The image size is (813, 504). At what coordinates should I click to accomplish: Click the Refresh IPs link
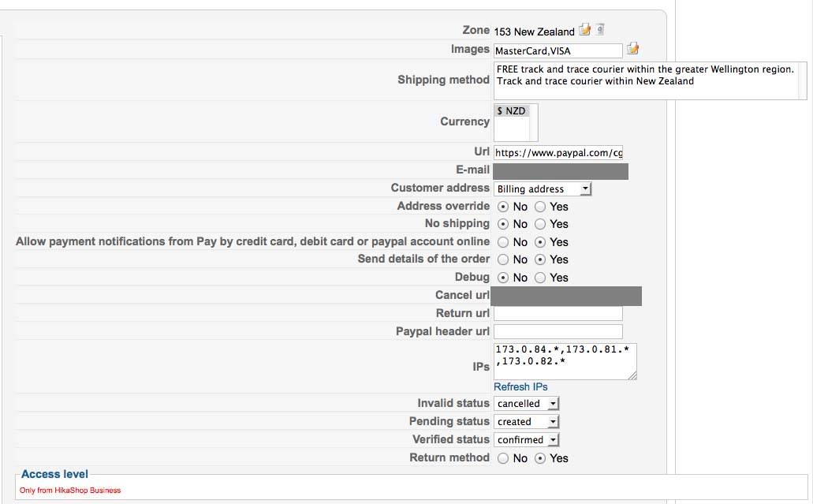[x=520, y=386]
